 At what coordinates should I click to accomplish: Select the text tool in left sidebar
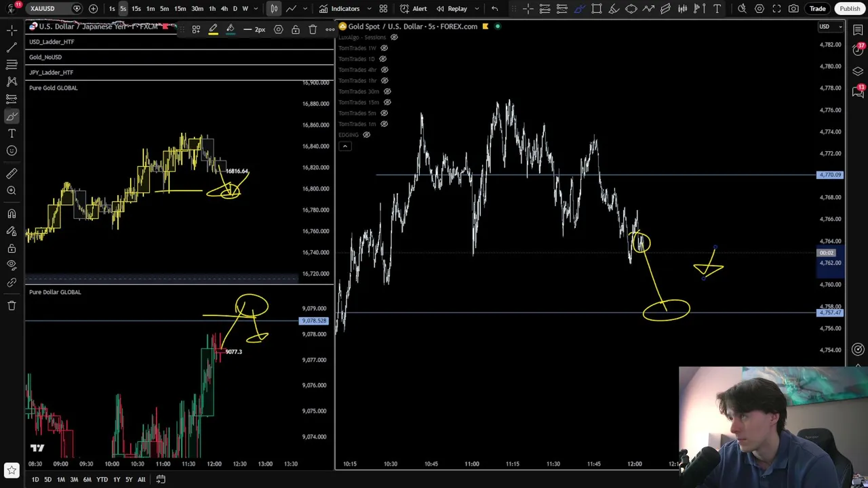(x=12, y=134)
